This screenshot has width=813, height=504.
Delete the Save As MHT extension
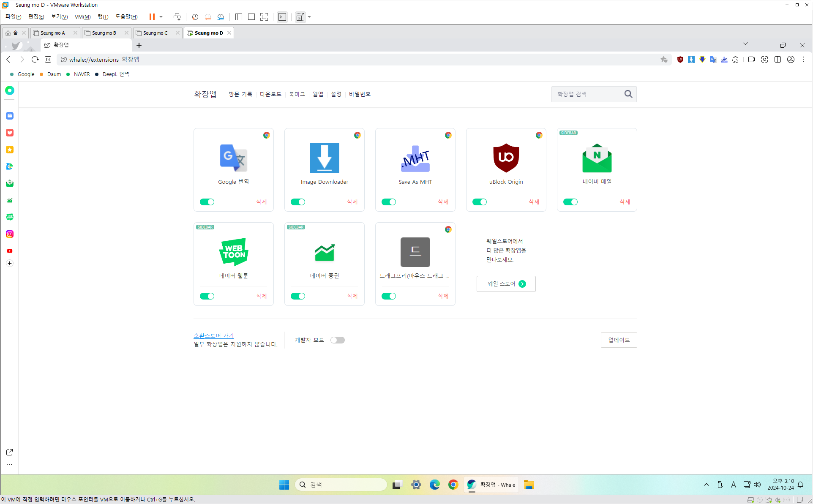(x=443, y=202)
